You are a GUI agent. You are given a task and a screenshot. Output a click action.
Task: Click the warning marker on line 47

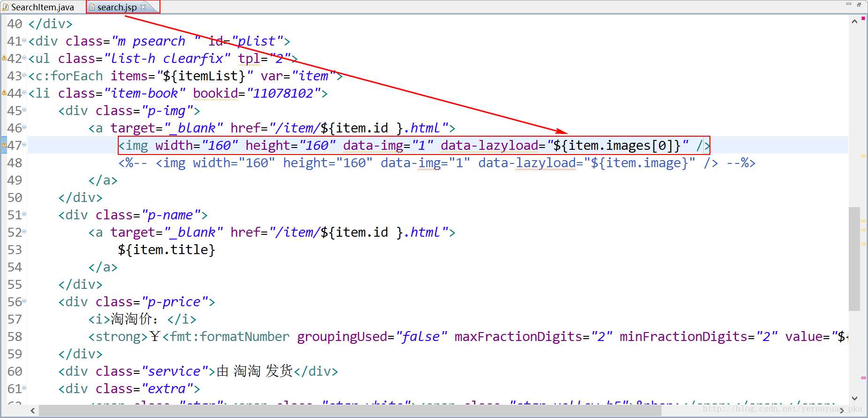coord(4,145)
